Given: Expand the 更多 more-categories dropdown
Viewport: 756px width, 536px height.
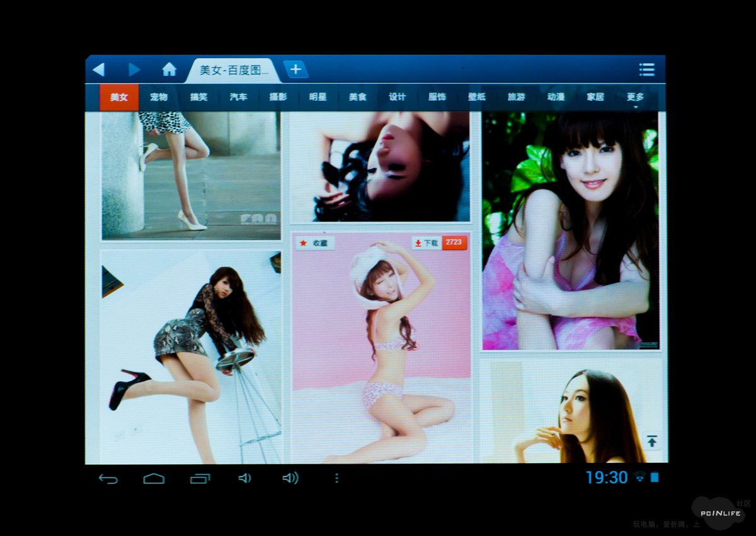Looking at the screenshot, I should 635,98.
